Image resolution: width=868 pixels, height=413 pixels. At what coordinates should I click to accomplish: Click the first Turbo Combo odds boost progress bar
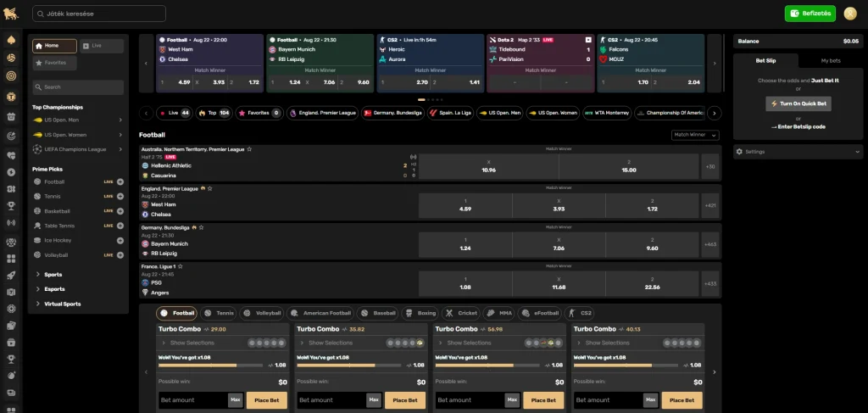pyautogui.click(x=210, y=366)
